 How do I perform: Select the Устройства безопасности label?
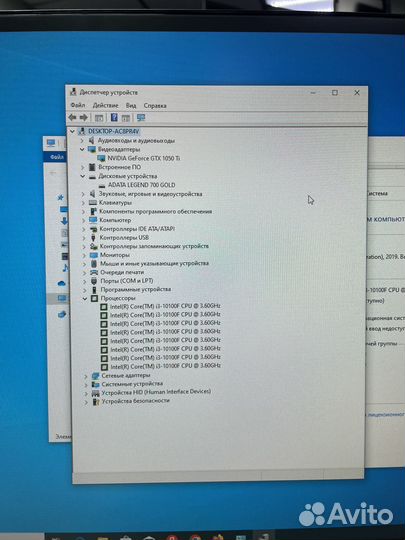click(135, 401)
